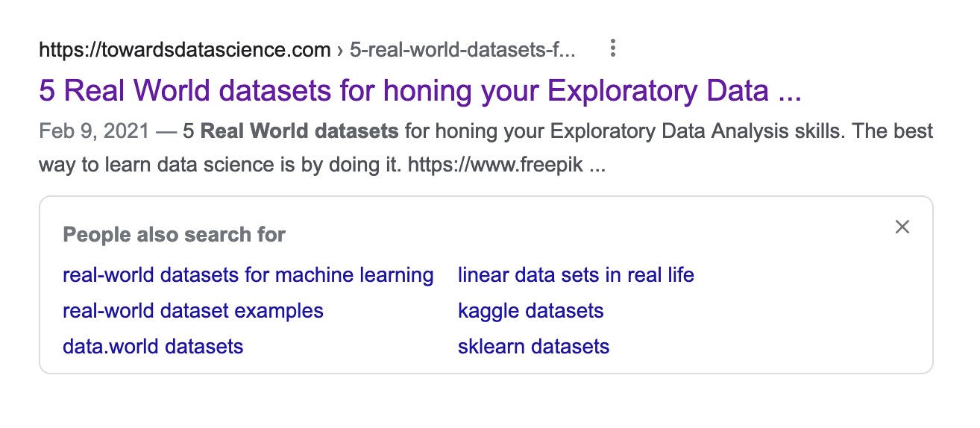The height and width of the screenshot is (428, 980).
Task: Click the towardsdatascience.com URL
Action: [184, 50]
